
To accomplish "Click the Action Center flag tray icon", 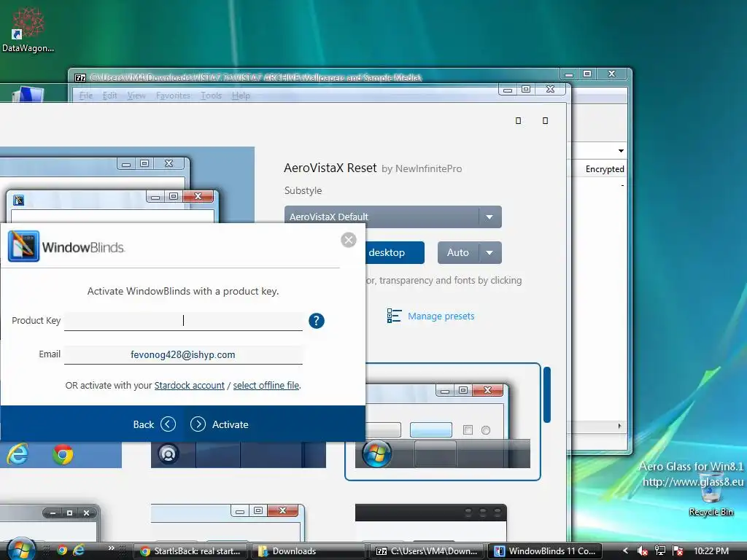I will [x=678, y=551].
